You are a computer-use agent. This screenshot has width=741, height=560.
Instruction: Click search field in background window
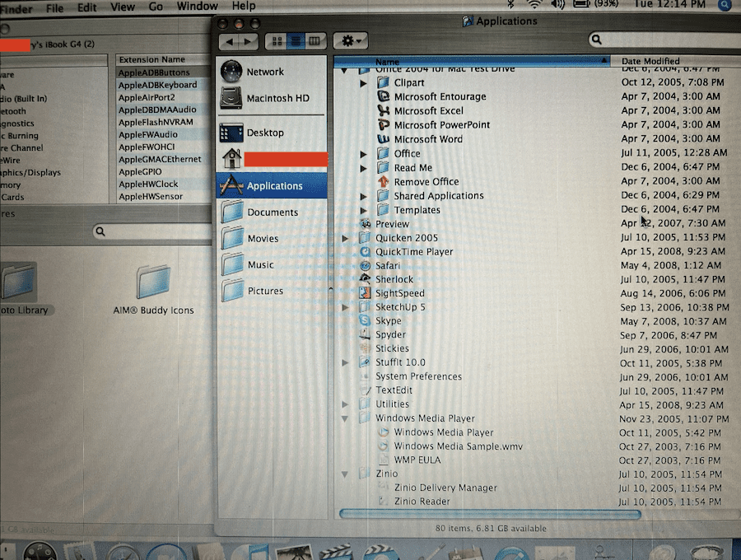tap(154, 231)
